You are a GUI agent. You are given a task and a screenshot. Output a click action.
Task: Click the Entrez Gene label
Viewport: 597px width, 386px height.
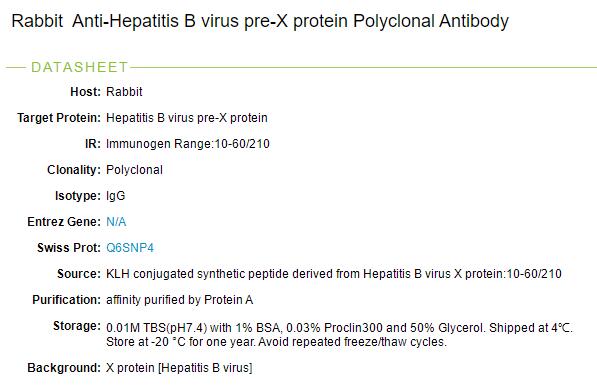[x=64, y=222]
